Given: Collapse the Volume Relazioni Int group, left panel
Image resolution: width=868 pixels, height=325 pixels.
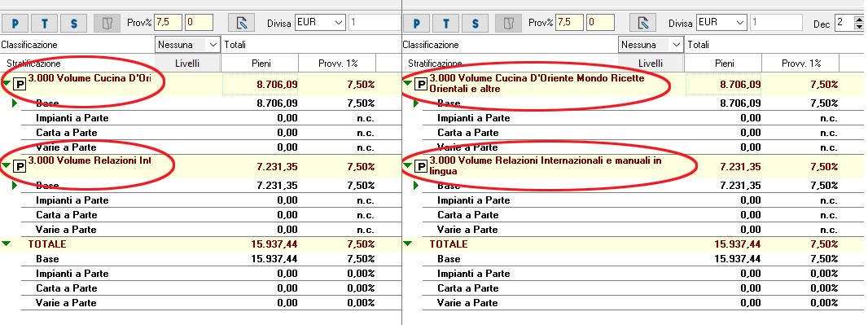Looking at the screenshot, I should tap(6, 166).
